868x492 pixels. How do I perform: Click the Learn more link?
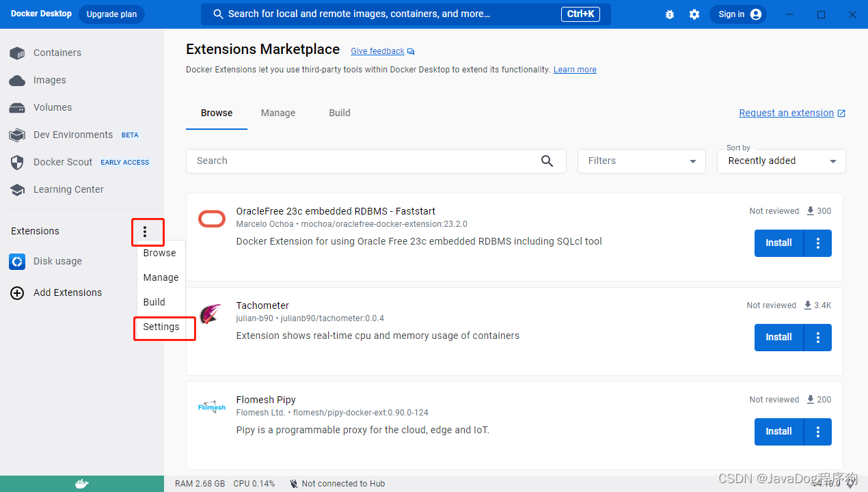coord(574,69)
